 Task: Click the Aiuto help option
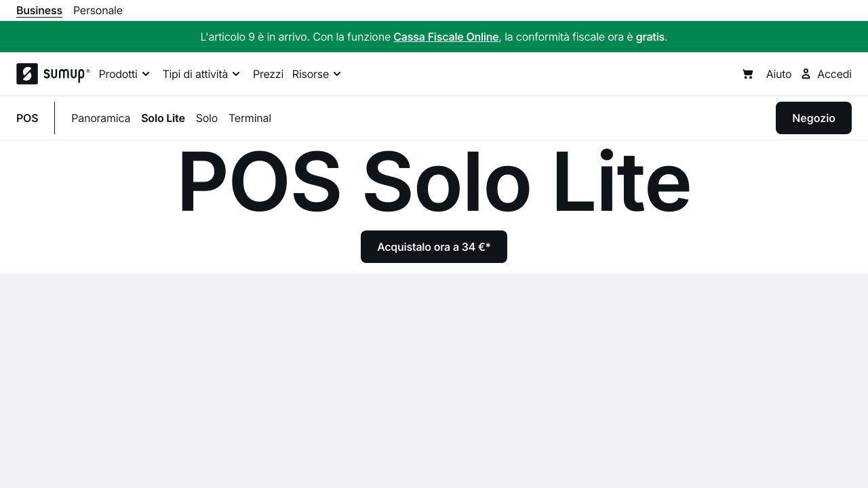point(778,74)
